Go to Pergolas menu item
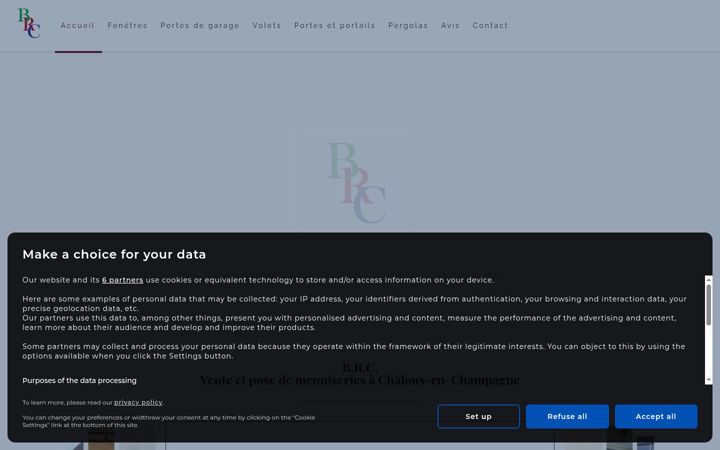 click(x=408, y=25)
